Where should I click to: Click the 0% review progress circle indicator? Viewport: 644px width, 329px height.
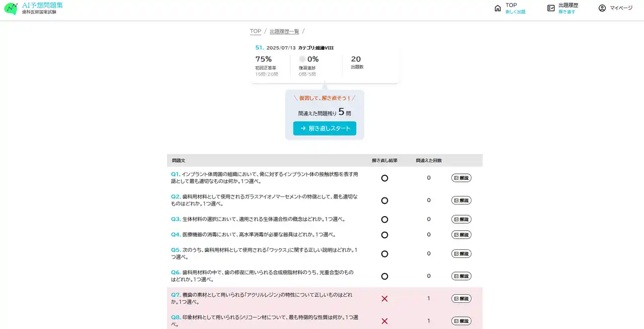[302, 59]
